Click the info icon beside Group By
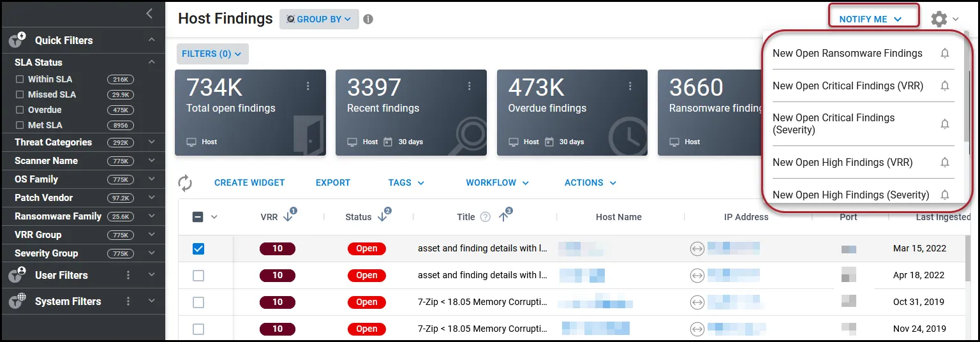 coord(368,19)
